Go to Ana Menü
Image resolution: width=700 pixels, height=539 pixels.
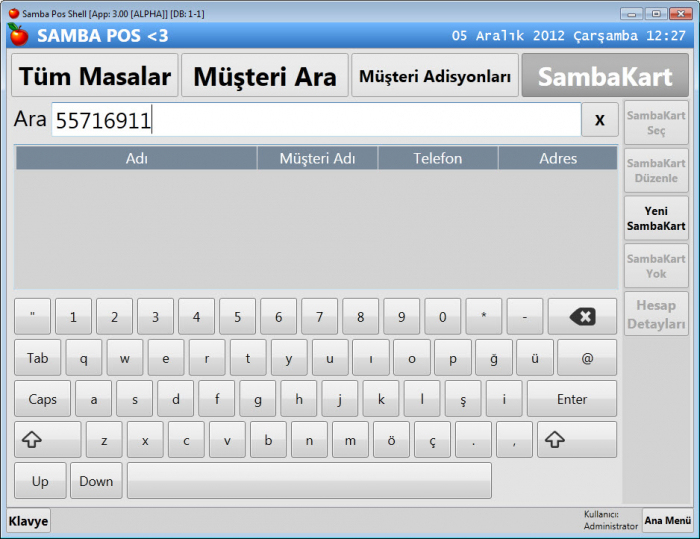(x=667, y=521)
